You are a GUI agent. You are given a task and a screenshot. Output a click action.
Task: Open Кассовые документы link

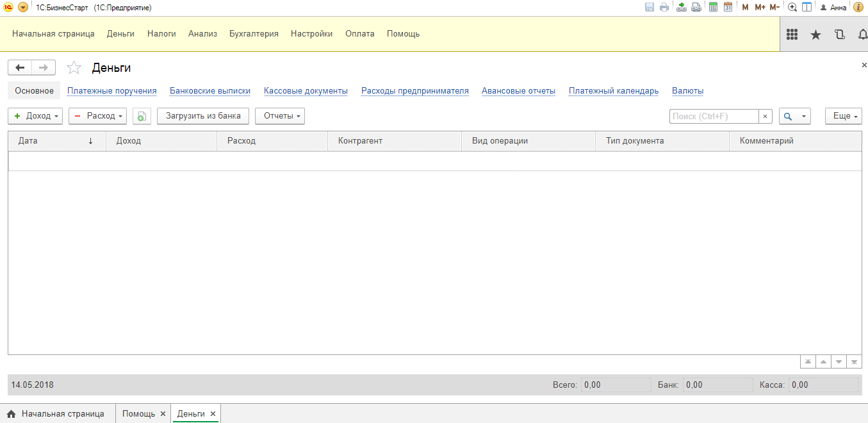(306, 91)
